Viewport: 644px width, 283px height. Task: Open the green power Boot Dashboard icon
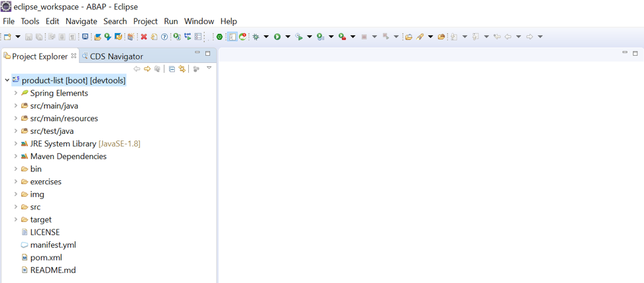(x=220, y=36)
